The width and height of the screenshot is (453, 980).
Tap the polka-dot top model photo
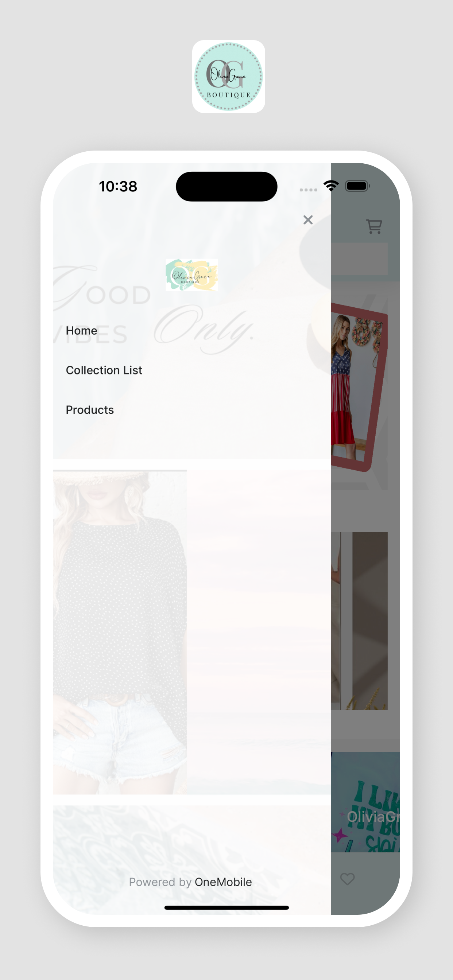tap(120, 632)
